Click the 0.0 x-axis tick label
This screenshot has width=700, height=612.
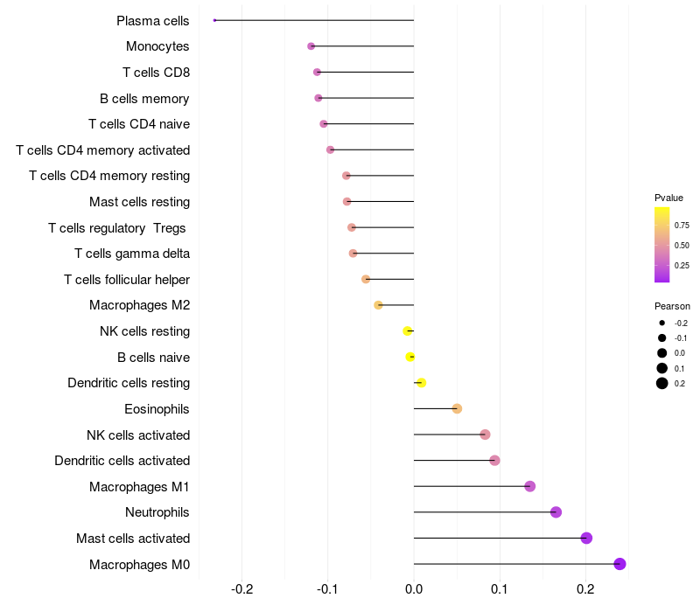click(x=414, y=588)
